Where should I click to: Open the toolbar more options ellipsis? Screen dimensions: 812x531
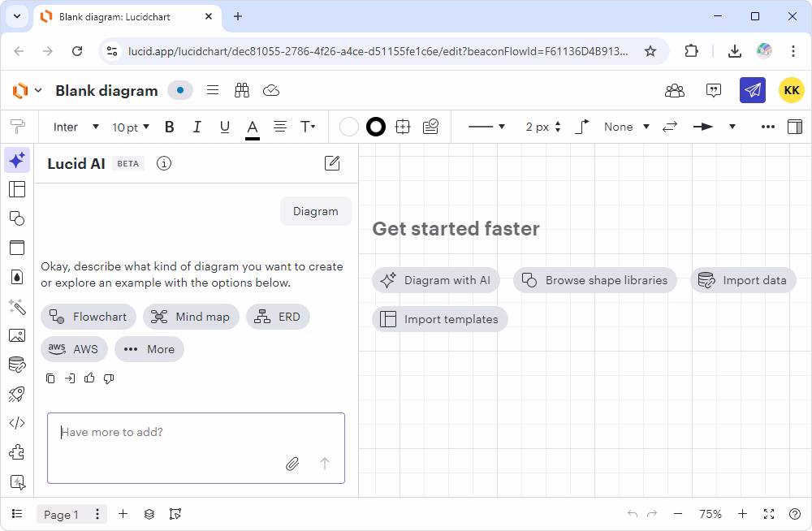pos(767,127)
